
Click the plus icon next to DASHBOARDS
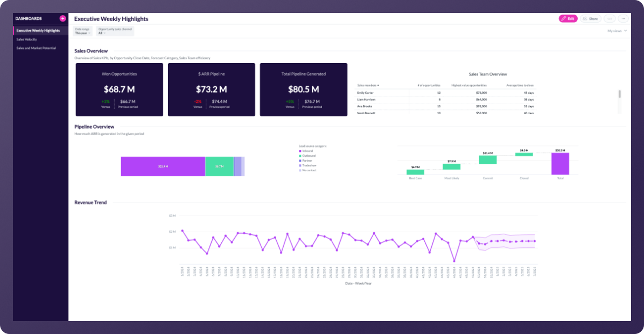[63, 18]
